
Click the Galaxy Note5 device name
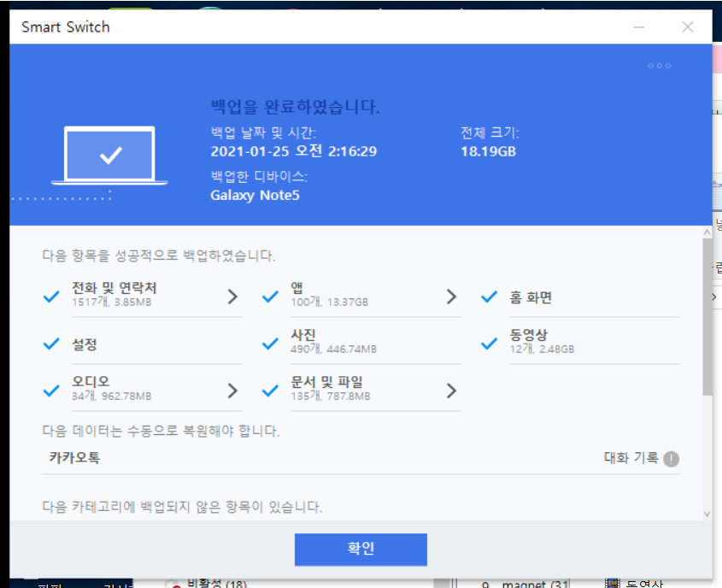[255, 195]
